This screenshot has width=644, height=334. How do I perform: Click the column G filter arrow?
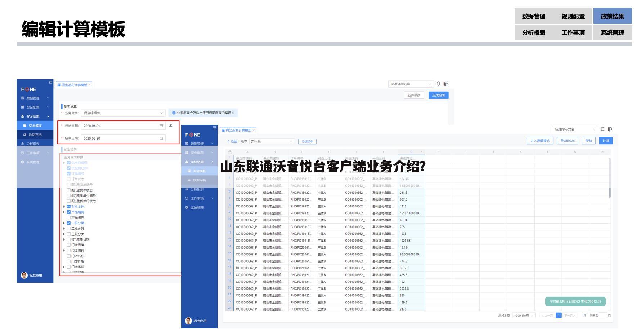click(421, 152)
